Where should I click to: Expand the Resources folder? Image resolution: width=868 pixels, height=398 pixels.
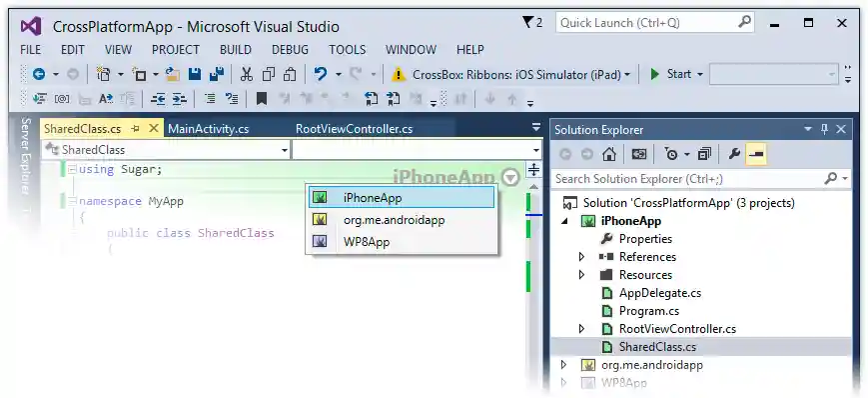[x=581, y=275]
